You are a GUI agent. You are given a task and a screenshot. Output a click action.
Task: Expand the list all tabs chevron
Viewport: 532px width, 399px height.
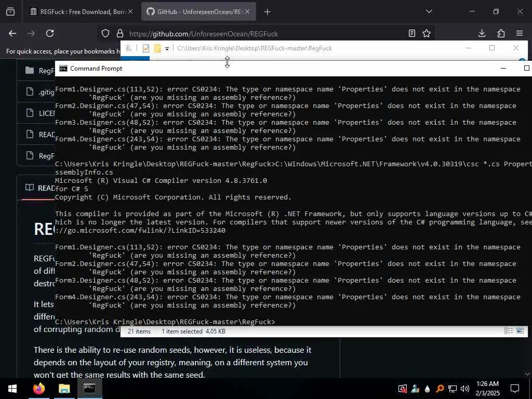(x=429, y=11)
